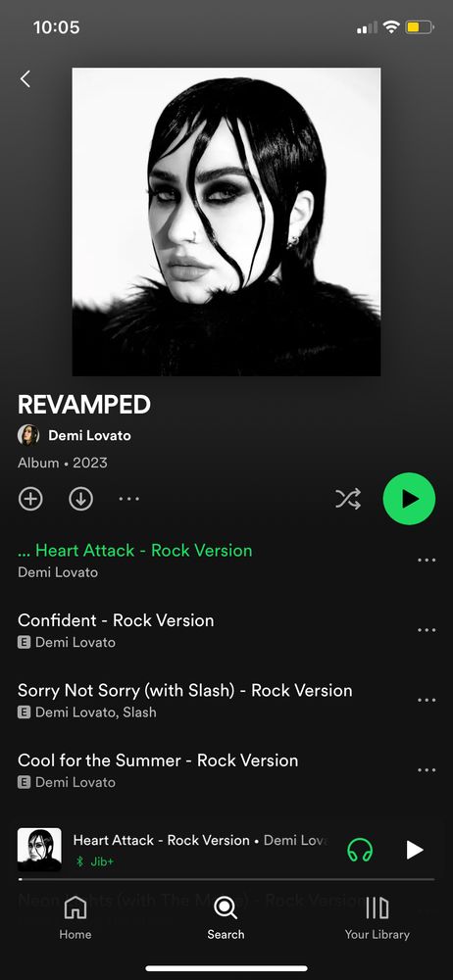Open mini player album thumbnail
The height and width of the screenshot is (980, 453).
pyautogui.click(x=39, y=850)
